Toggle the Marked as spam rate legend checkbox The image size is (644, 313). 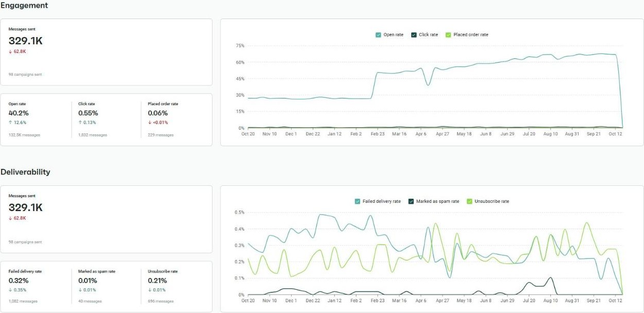411,201
